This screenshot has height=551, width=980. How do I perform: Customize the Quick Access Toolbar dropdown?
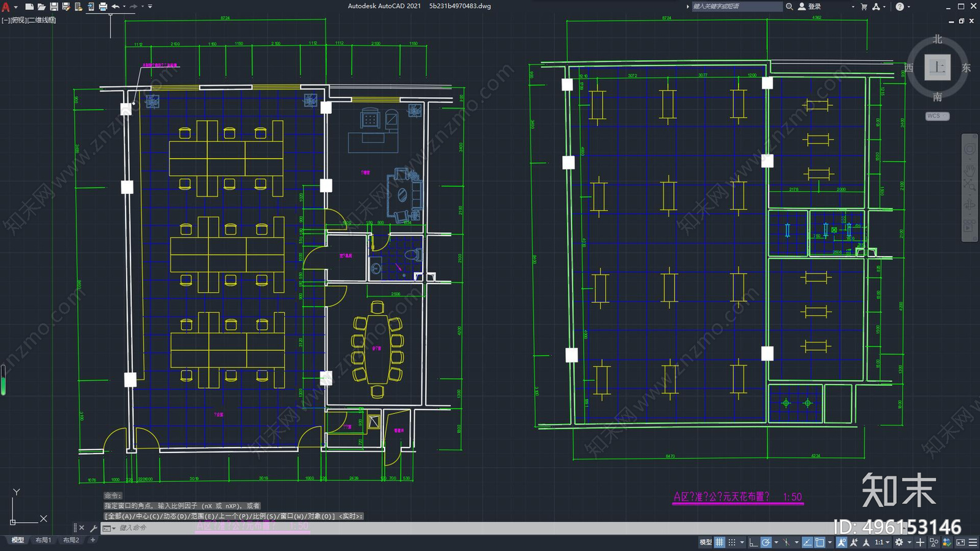(x=150, y=7)
